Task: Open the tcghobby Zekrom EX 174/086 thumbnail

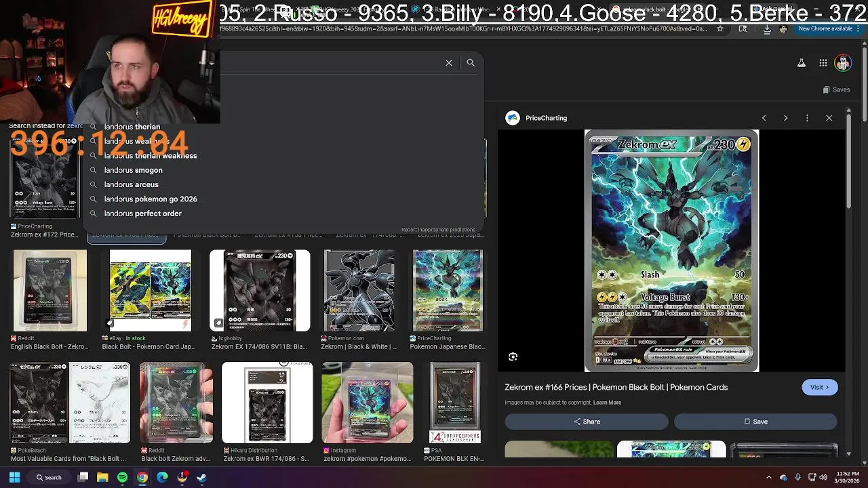Action: [x=260, y=291]
